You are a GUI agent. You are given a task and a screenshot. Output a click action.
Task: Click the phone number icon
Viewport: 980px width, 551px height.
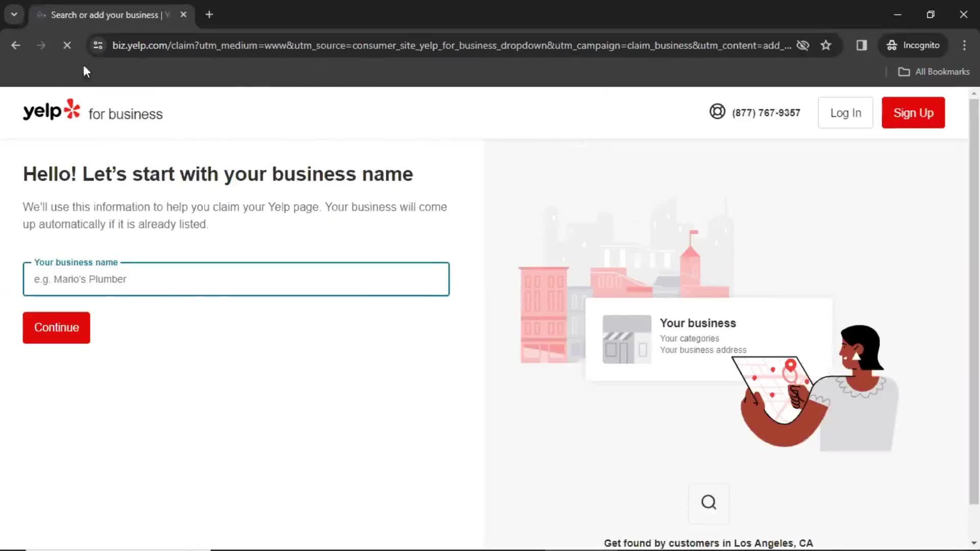point(717,111)
